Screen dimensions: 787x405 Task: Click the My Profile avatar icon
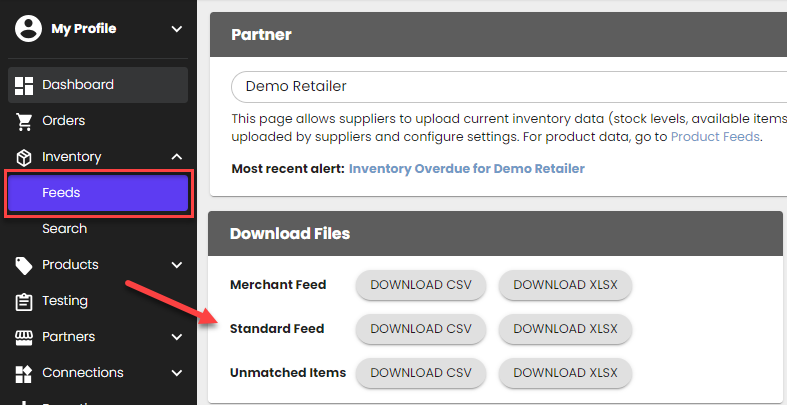pyautogui.click(x=28, y=29)
